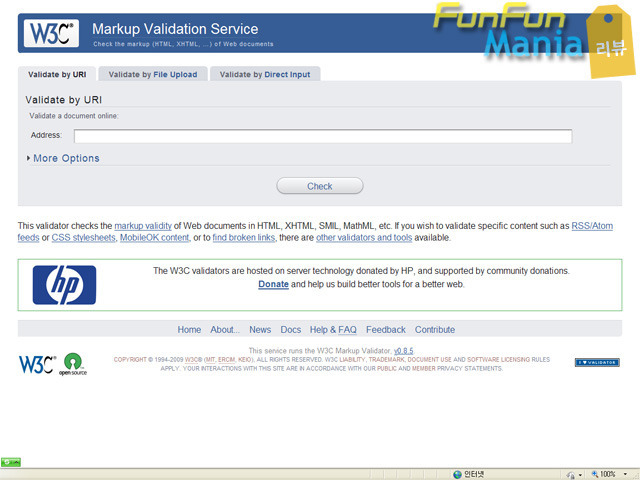Switch to Validate by Direct Input tab

pyautogui.click(x=265, y=74)
